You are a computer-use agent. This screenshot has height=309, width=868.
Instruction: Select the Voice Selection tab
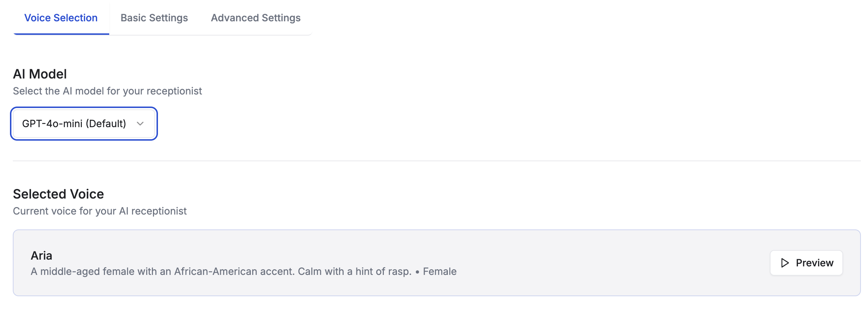point(61,18)
